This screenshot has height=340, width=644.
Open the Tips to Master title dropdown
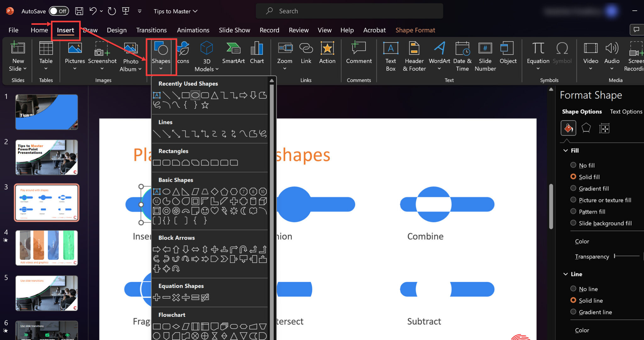[175, 11]
